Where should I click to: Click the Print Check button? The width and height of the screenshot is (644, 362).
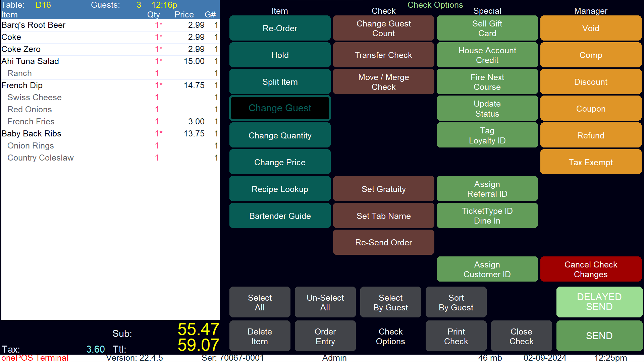click(x=456, y=336)
